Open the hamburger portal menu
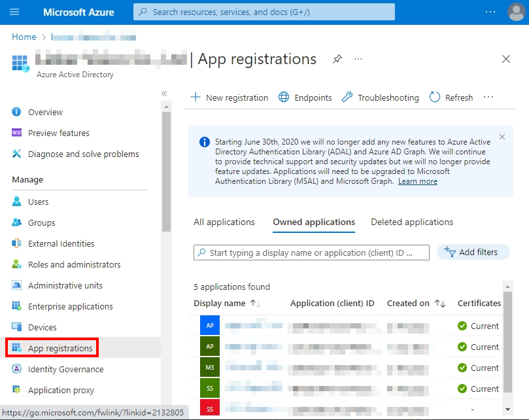This screenshot has height=420, width=529. coord(14,12)
